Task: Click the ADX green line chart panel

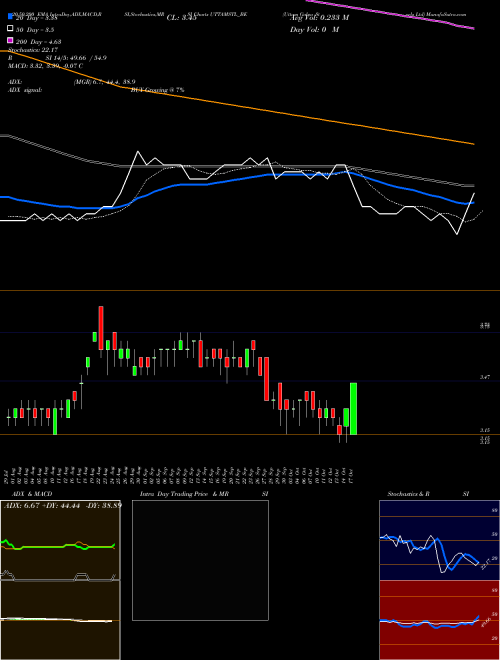Action: coord(60,540)
